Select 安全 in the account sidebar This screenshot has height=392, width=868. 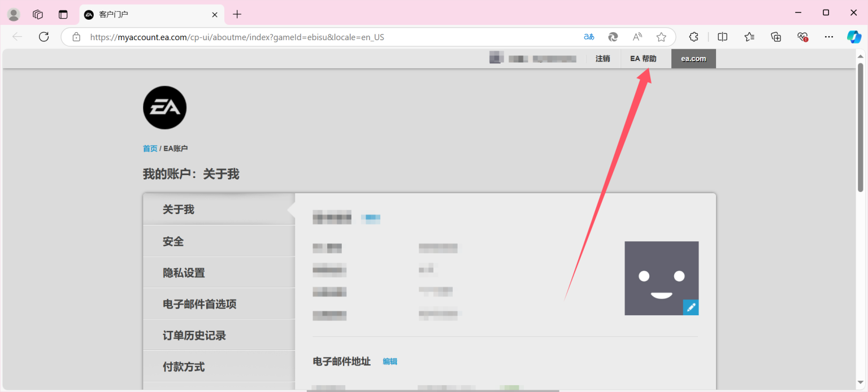point(173,241)
